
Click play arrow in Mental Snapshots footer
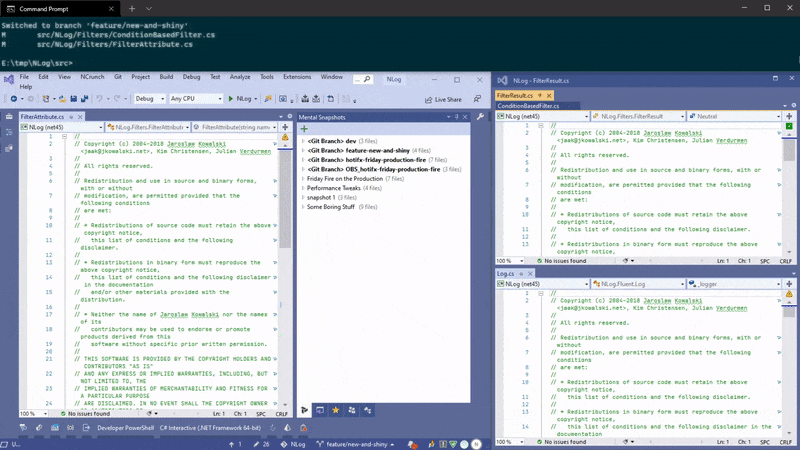(x=305, y=410)
